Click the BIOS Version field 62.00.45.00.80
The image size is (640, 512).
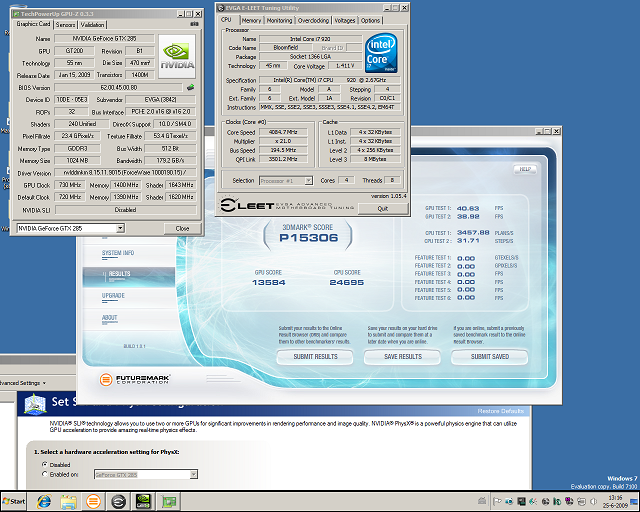click(x=118, y=87)
